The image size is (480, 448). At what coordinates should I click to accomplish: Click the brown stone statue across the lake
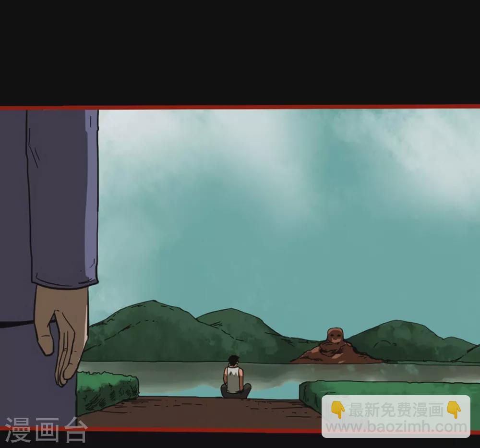pyautogui.click(x=335, y=348)
